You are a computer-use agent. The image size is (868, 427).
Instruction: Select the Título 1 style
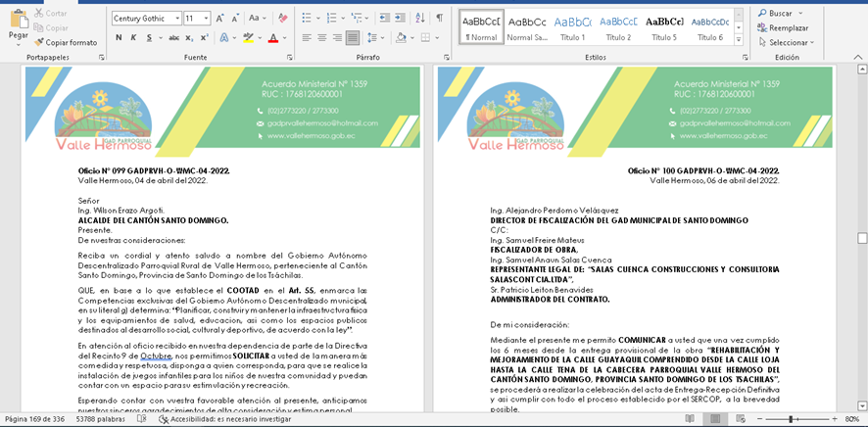tap(572, 28)
